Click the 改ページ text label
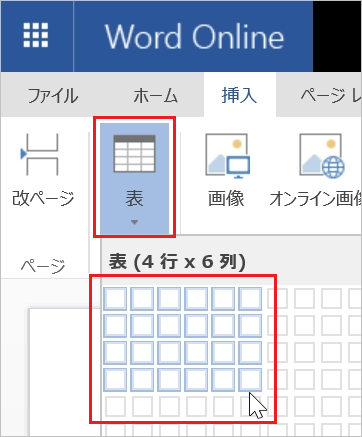The height and width of the screenshot is (437, 362). click(x=43, y=198)
